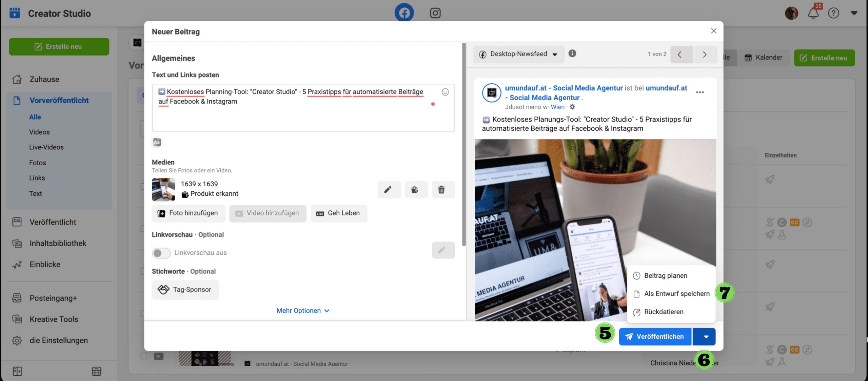Open the Kalender button in background page
Image resolution: width=868 pixels, height=381 pixels.
pyautogui.click(x=764, y=58)
